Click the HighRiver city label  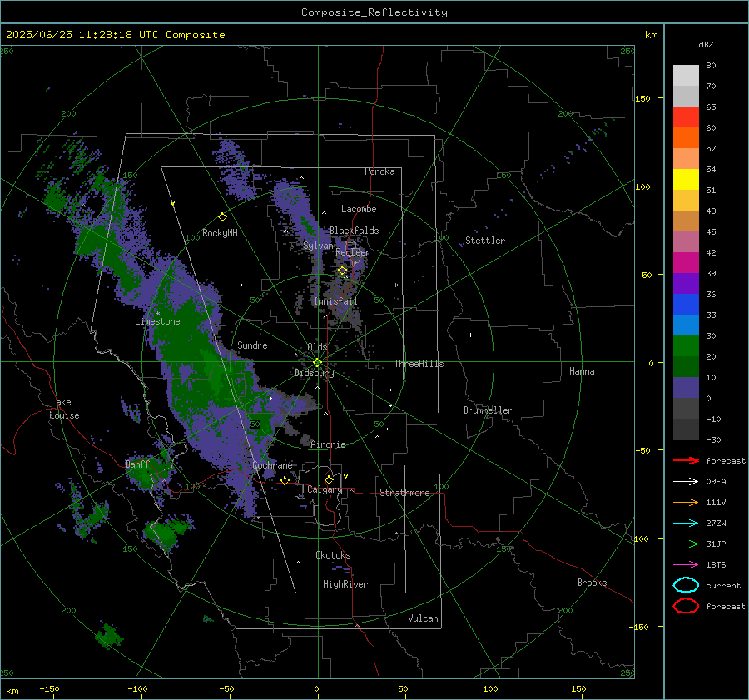(345, 584)
